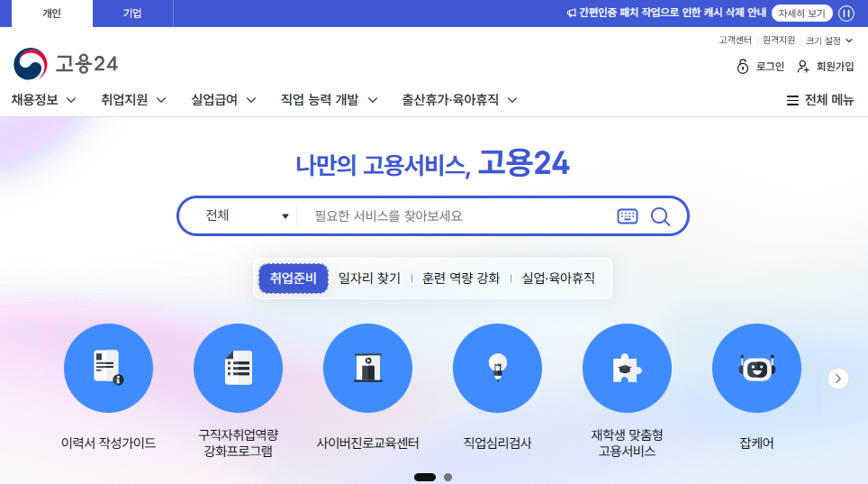Switch to the 개인 tab

click(x=52, y=14)
